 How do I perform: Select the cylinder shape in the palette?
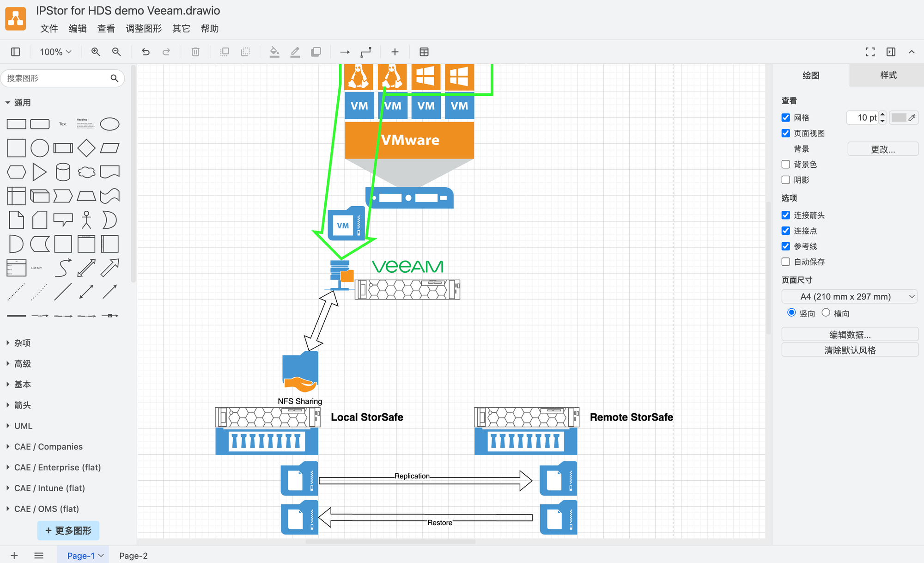(x=63, y=172)
